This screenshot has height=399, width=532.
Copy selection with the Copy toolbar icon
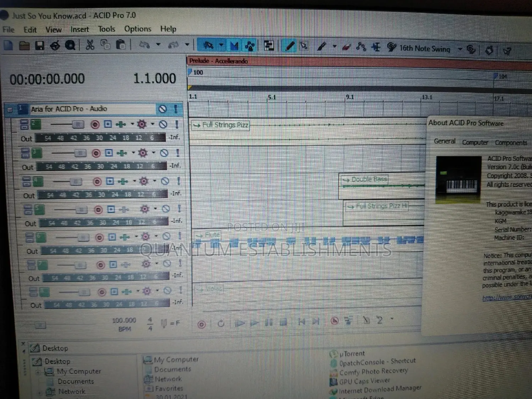point(105,45)
